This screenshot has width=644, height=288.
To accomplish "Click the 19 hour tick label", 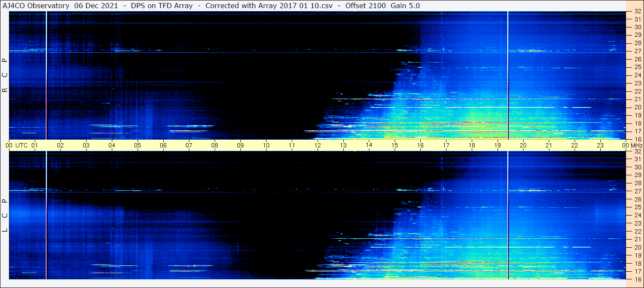I will (497, 146).
